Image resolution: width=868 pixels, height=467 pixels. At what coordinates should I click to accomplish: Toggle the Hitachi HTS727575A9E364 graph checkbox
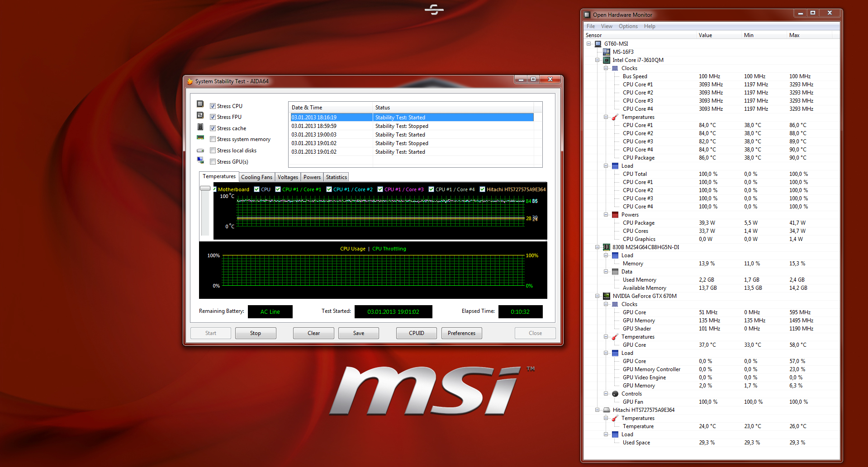483,189
